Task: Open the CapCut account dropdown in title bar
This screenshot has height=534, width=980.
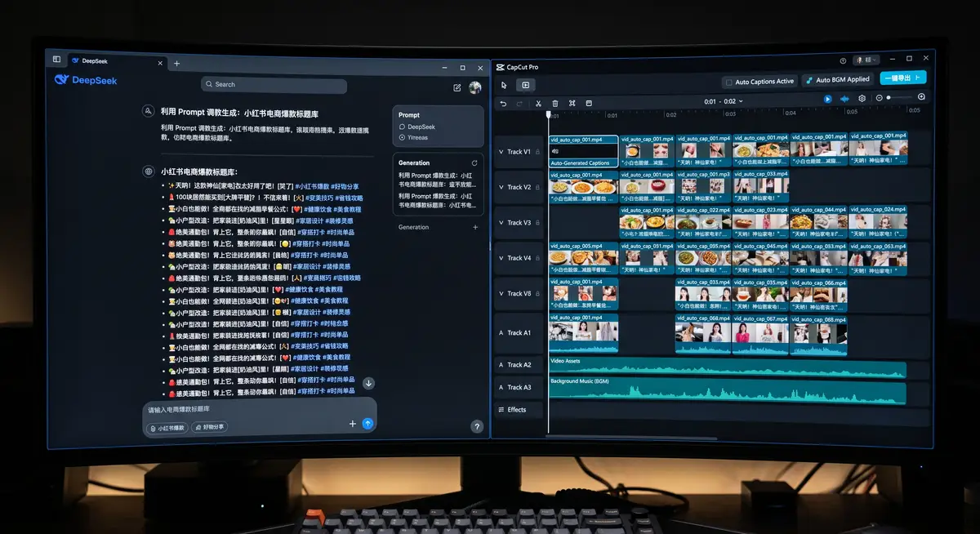Action: point(866,60)
